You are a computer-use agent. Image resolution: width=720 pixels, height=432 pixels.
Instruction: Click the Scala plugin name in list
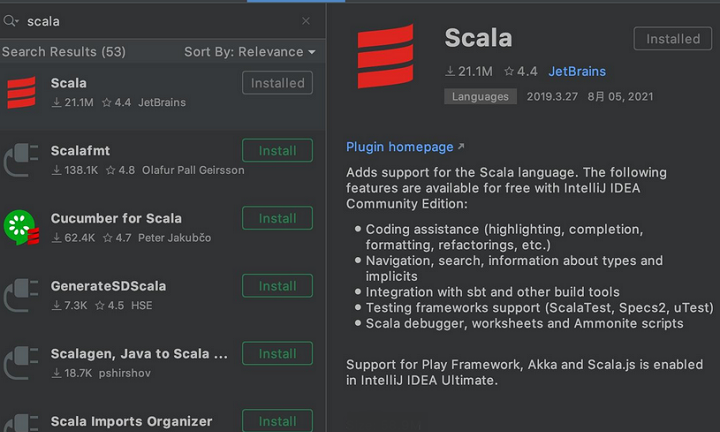coord(68,83)
